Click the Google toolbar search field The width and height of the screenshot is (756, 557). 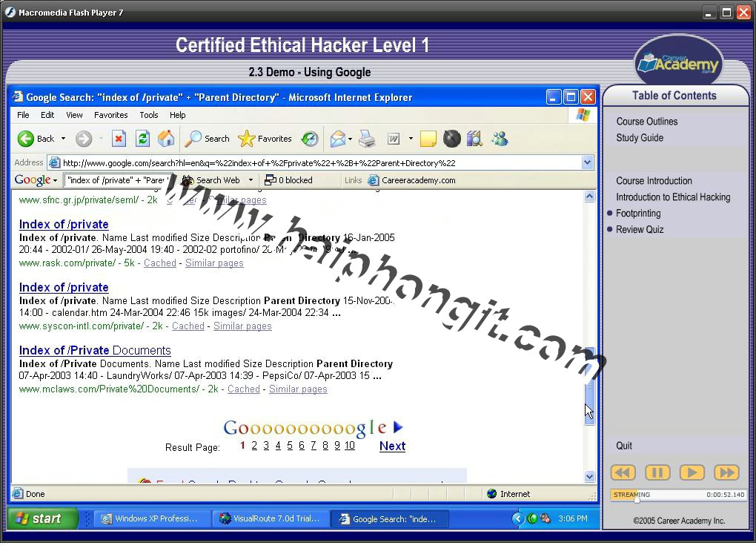pos(118,180)
